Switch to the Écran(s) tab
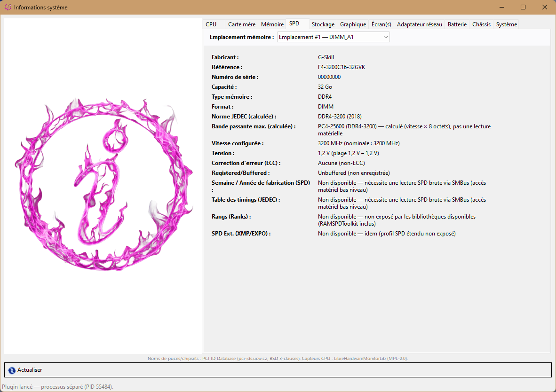This screenshot has width=556, height=392. (381, 24)
